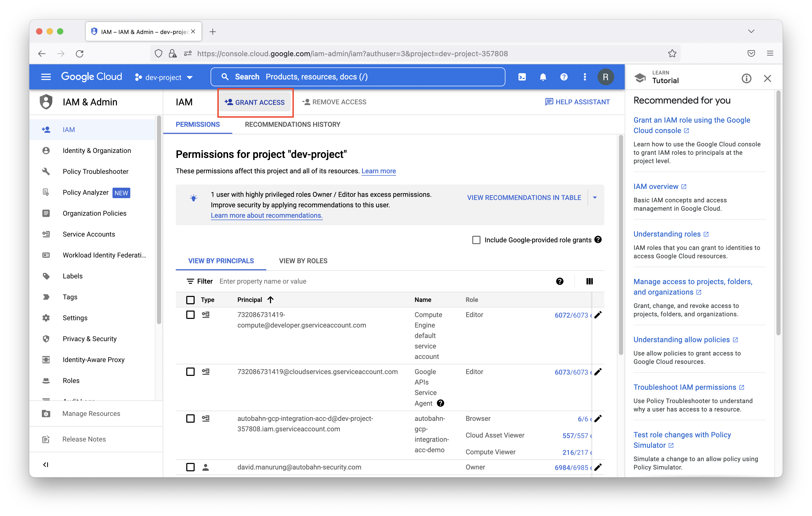Open IAM overview tutorial link
Viewport: 812px width, 516px height.
659,186
